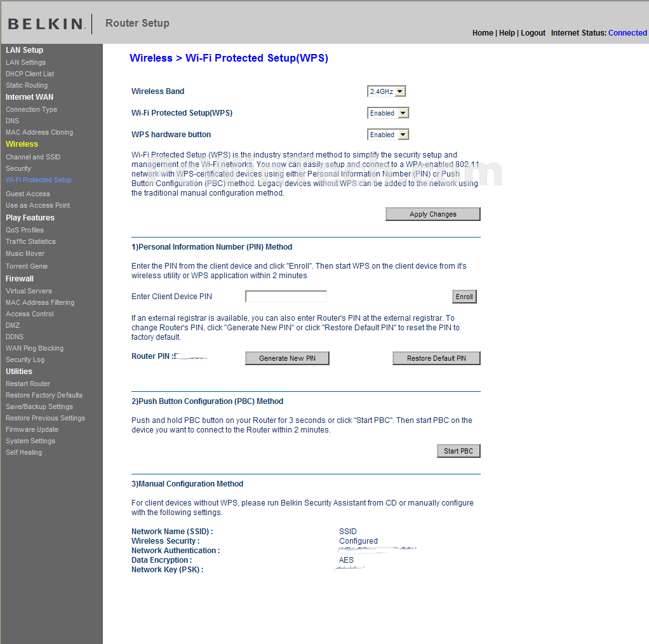Image resolution: width=649 pixels, height=644 pixels.
Task: Open Self Healing page
Action: tap(23, 452)
